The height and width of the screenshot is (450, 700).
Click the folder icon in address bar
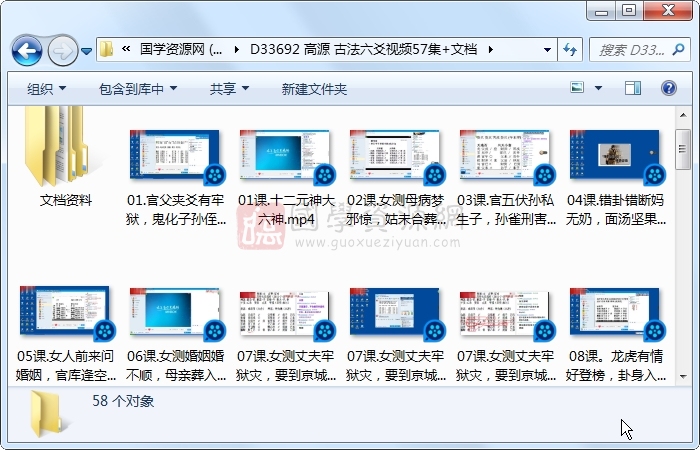pos(106,49)
